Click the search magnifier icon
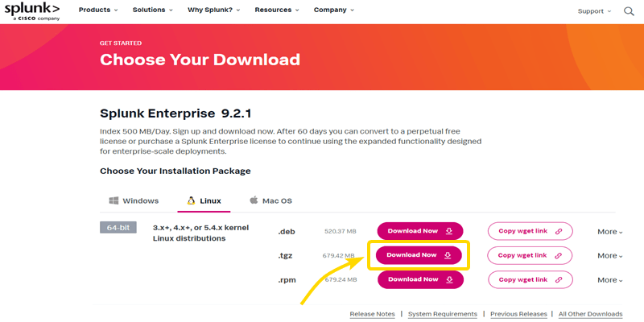 click(630, 11)
